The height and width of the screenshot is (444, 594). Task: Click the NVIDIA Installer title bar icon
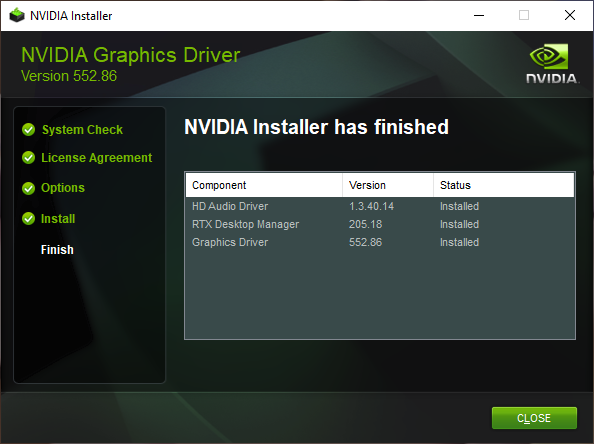point(17,16)
